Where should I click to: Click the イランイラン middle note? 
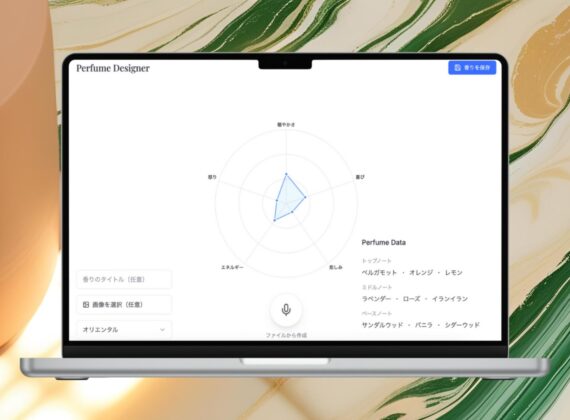click(450, 299)
